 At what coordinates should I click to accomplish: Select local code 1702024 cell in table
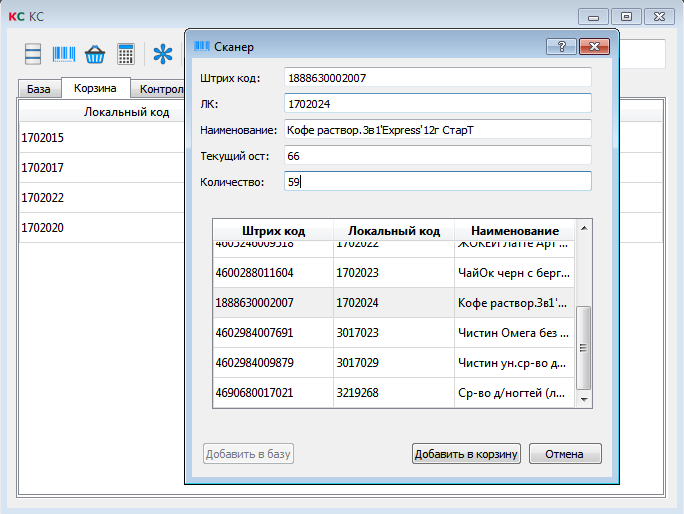(394, 302)
